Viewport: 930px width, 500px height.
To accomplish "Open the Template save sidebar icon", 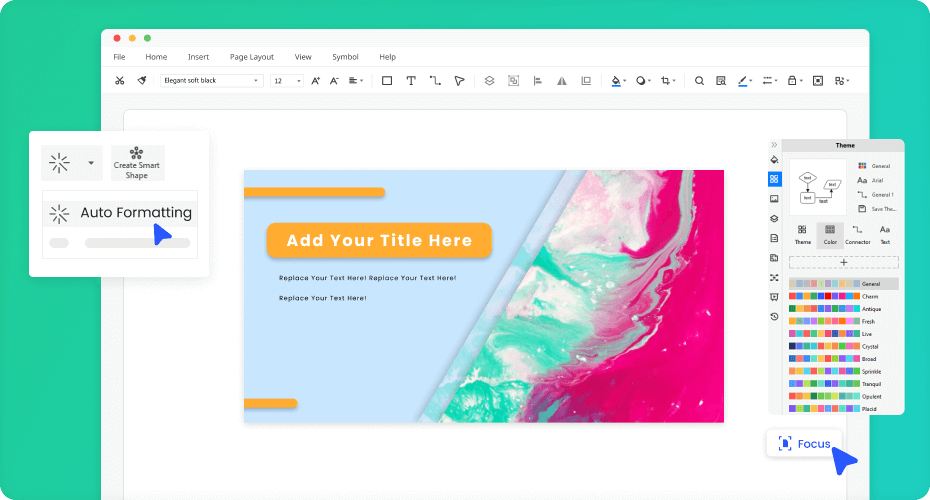I will click(x=774, y=257).
